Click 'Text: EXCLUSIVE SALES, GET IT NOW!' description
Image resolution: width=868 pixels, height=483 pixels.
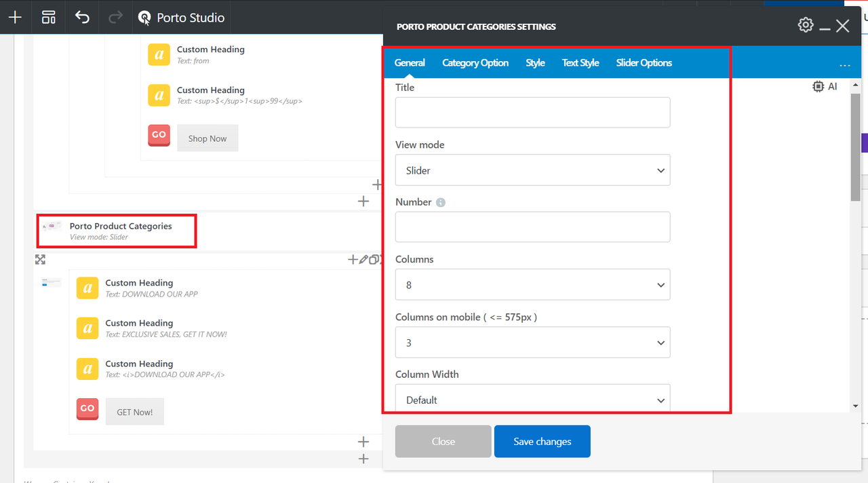166,334
